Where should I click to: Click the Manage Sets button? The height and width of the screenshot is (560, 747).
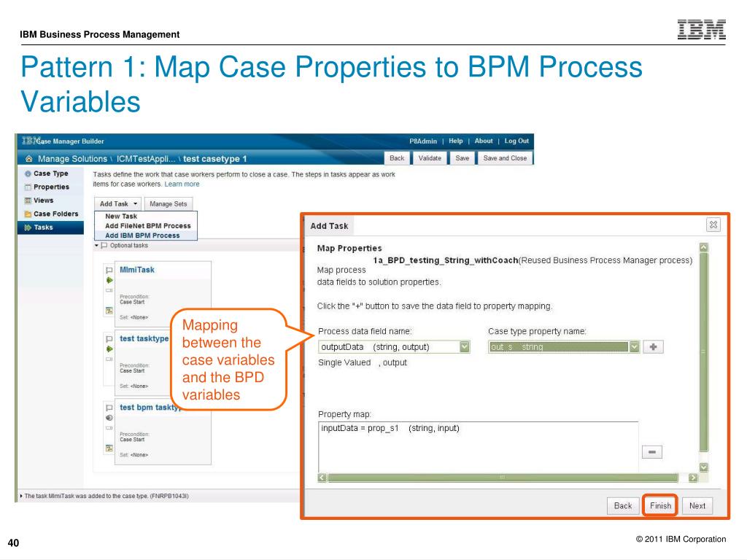169,204
